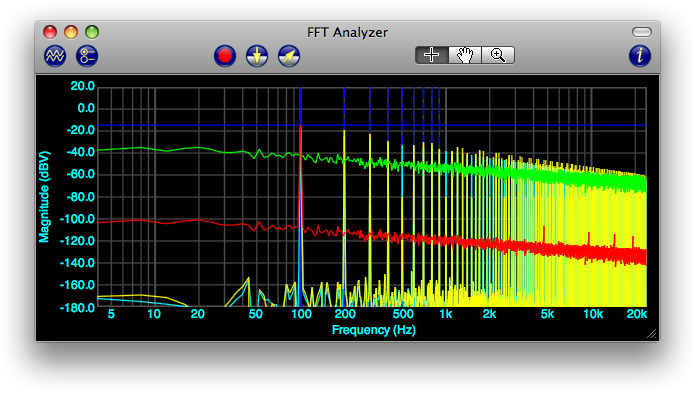
Task: Click the diagonal yellow arrow export icon
Action: 289,56
